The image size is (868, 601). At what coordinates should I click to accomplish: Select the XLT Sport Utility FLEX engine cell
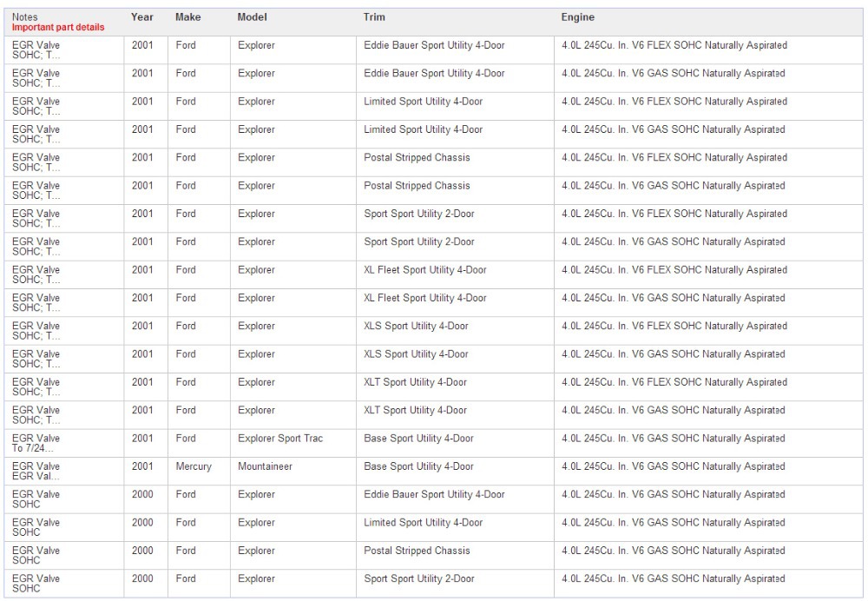click(674, 382)
